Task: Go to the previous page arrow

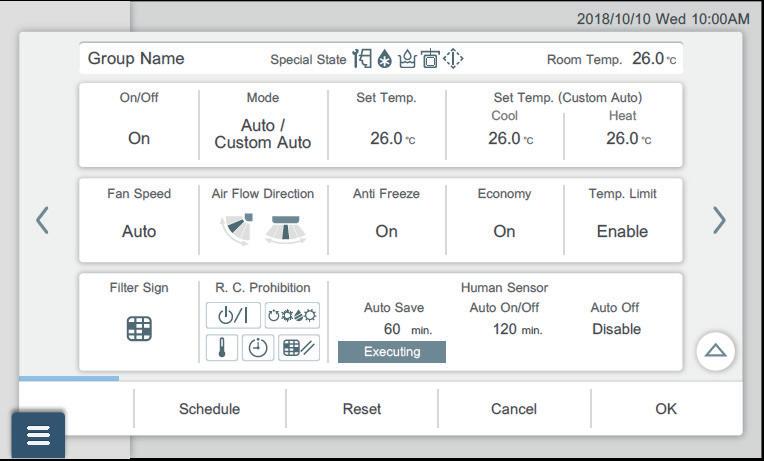Action: pos(42,220)
